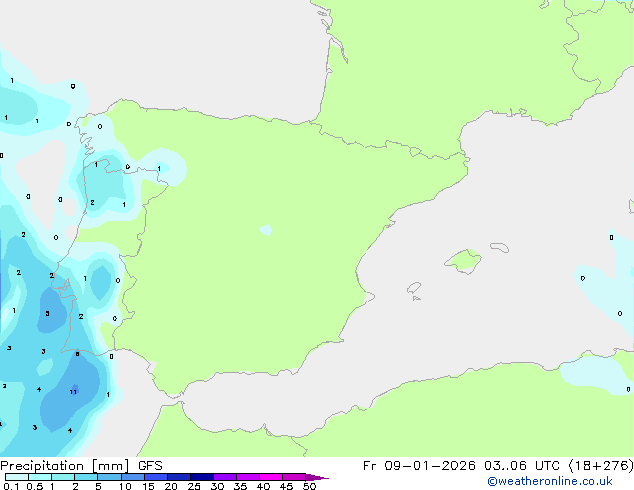This screenshot has width=634, height=490.
Task: Click the 5–10 mm legend swatch
Action: tap(109, 477)
